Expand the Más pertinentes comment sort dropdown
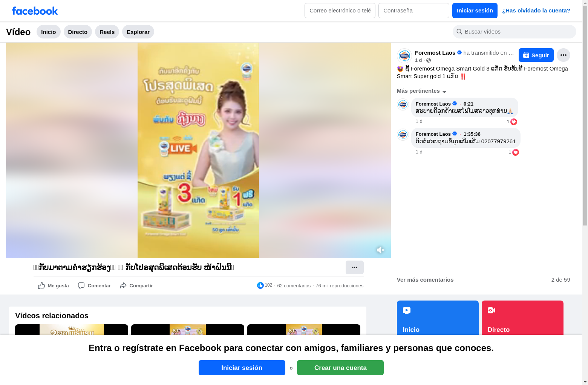Viewport: 588px width, 385px height. tap(421, 91)
